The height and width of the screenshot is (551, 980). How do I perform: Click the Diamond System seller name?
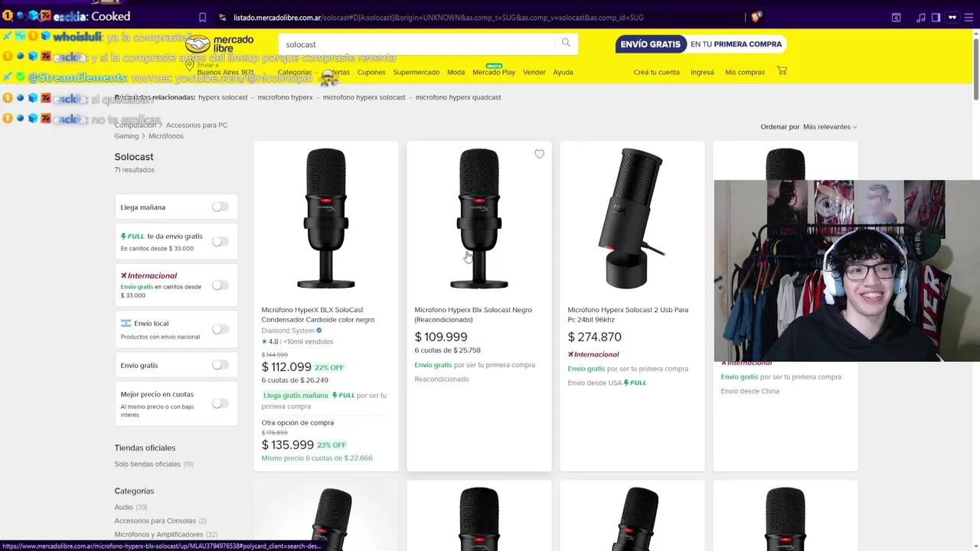coord(288,331)
